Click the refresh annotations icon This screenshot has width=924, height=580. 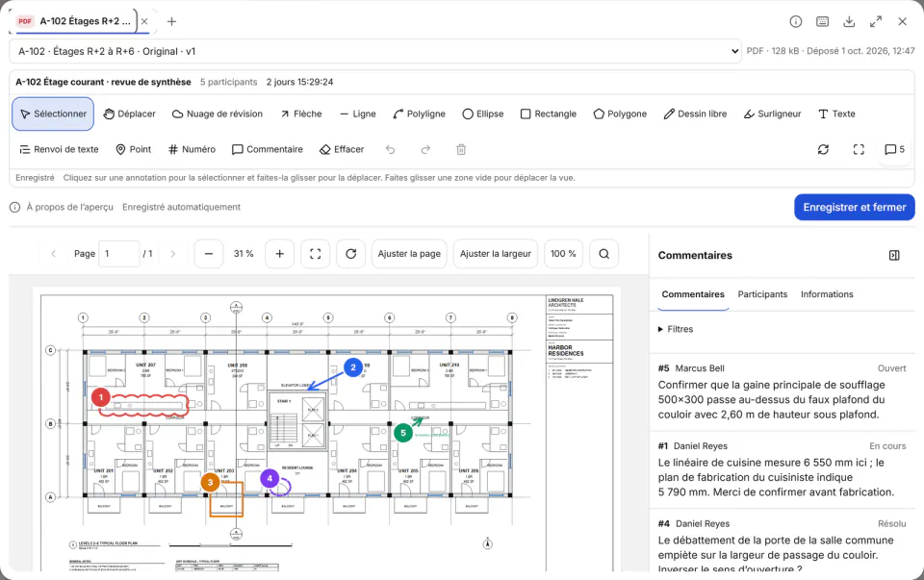[823, 149]
